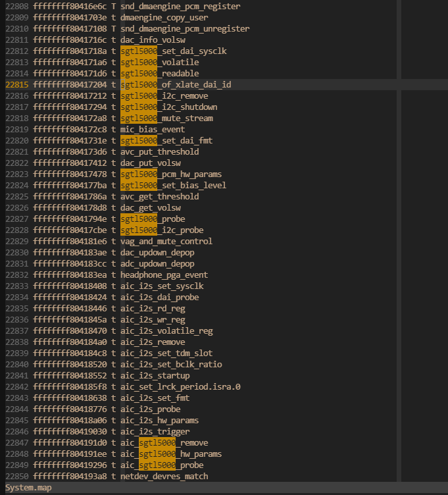Click netdev_devres_match symbol
Screen dimensions: 448x495
point(164,477)
